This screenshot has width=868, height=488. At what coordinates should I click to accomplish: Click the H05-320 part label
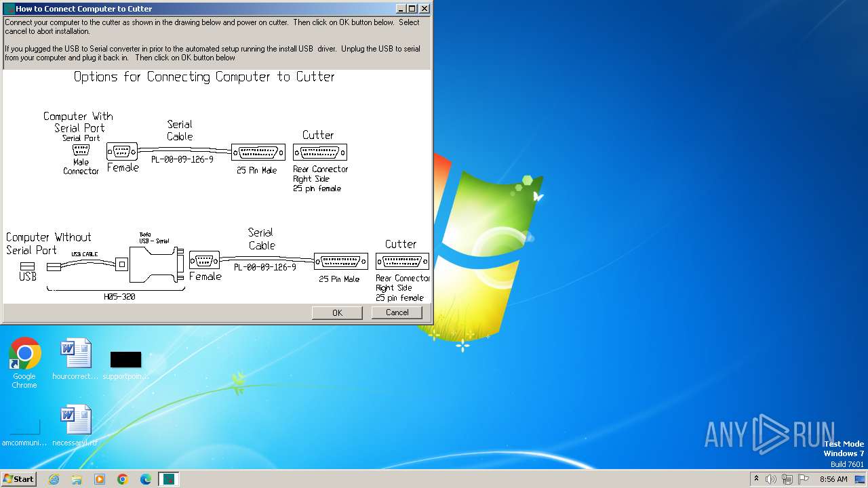(119, 296)
